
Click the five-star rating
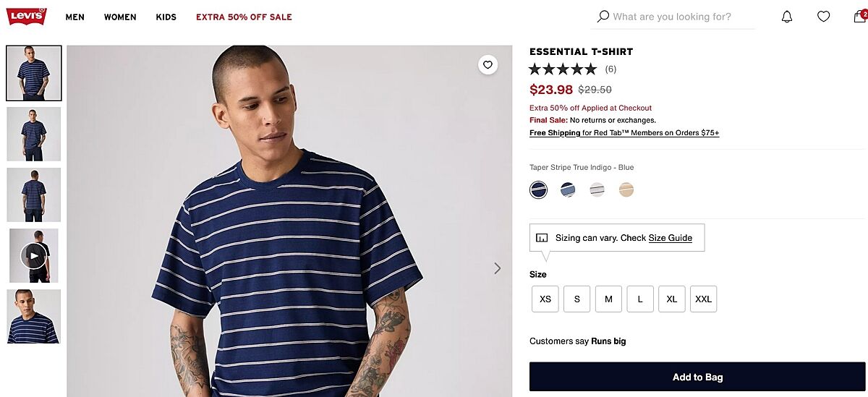click(563, 69)
